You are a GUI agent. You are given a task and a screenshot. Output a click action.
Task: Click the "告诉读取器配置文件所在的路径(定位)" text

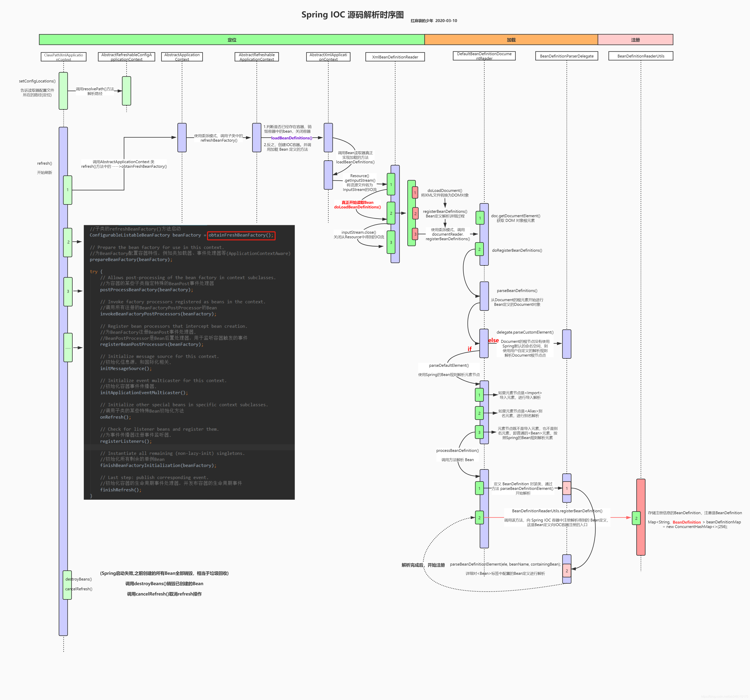[37, 93]
